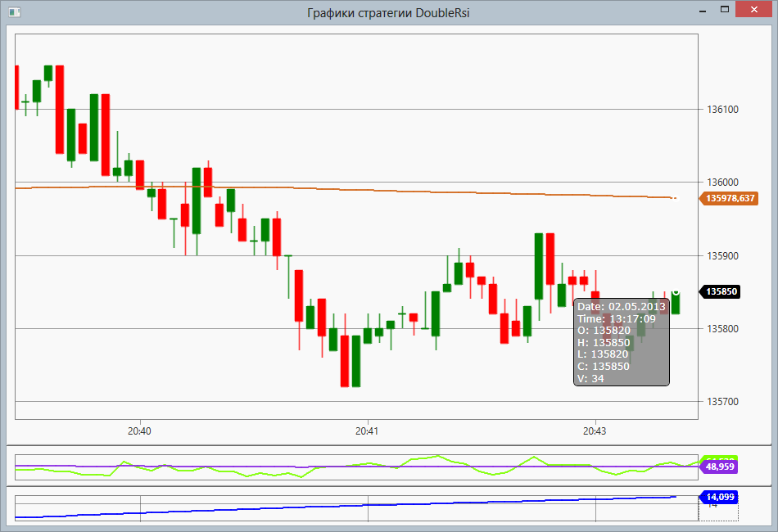The height and width of the screenshot is (532, 778).
Task: Click the 135900 price axis label
Action: [721, 256]
